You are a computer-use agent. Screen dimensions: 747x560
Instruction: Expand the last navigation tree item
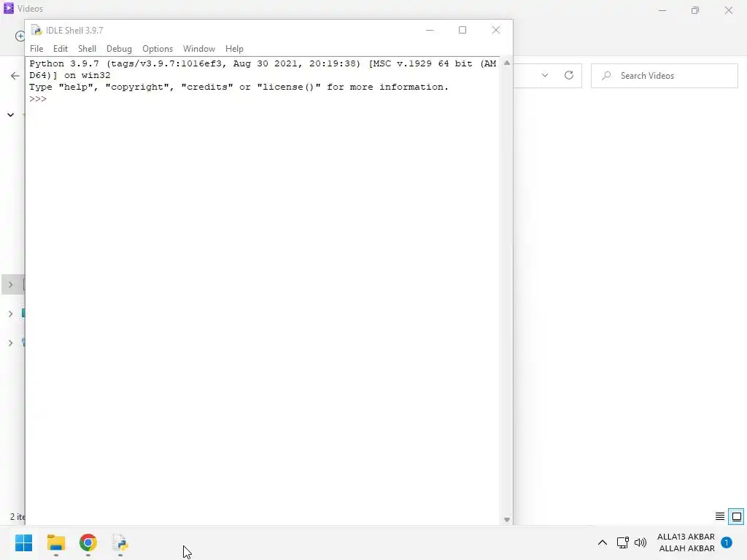tap(10, 343)
